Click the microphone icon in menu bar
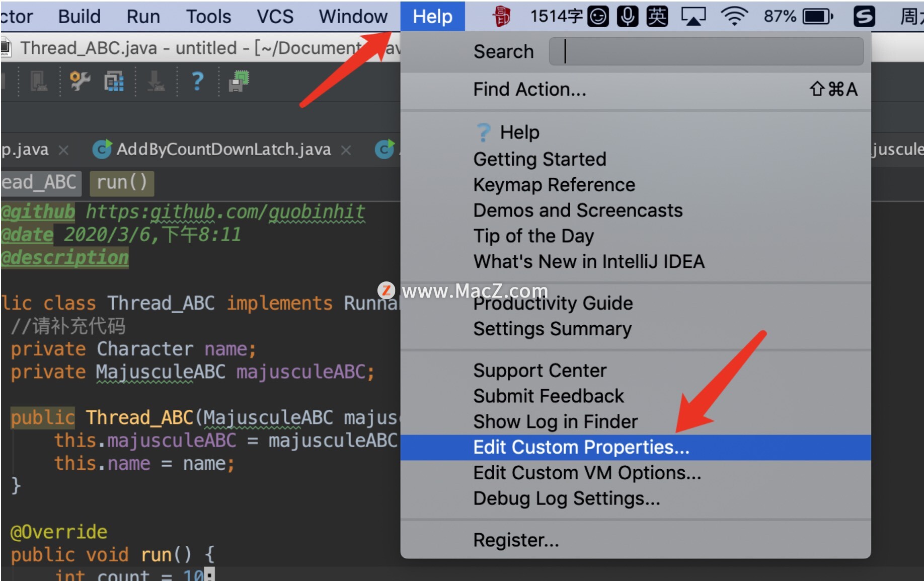Image resolution: width=924 pixels, height=581 pixels. point(627,17)
